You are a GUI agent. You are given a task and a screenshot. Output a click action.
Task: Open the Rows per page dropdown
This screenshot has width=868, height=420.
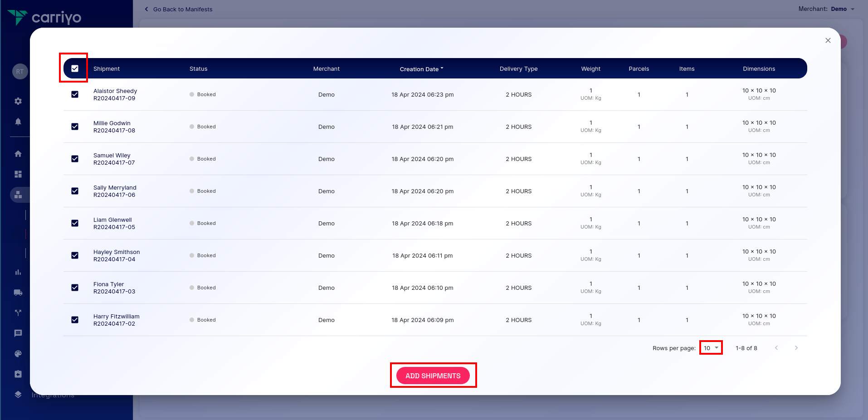(x=711, y=348)
